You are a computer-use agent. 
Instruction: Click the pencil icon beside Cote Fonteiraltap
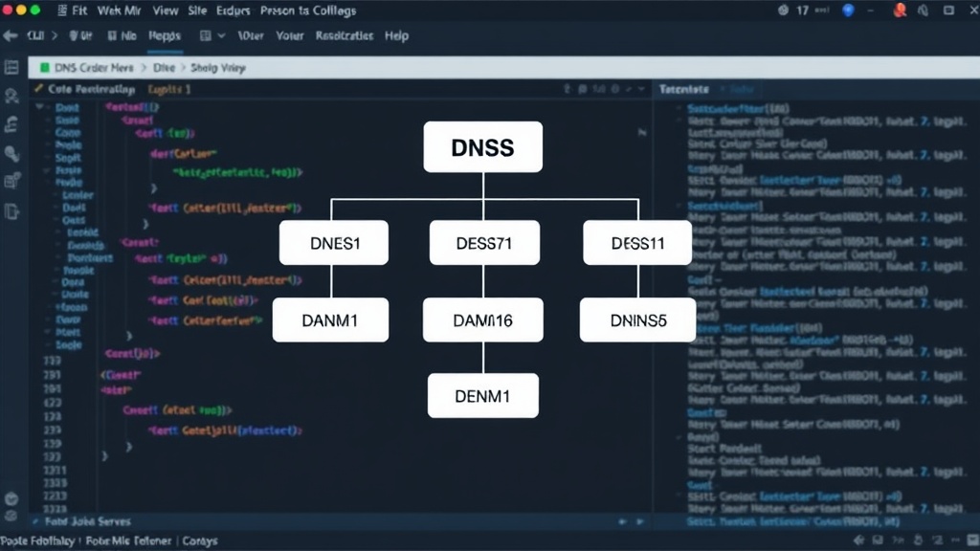[38, 89]
